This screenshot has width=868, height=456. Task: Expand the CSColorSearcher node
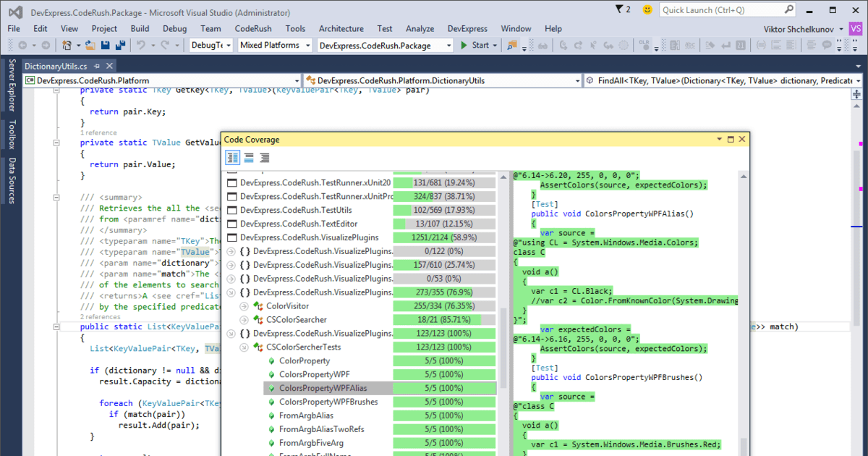(244, 319)
